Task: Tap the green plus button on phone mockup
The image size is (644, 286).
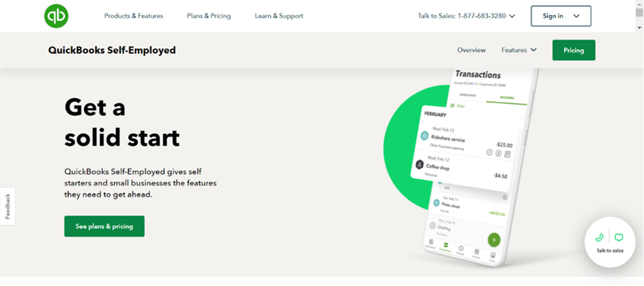Action: [493, 239]
